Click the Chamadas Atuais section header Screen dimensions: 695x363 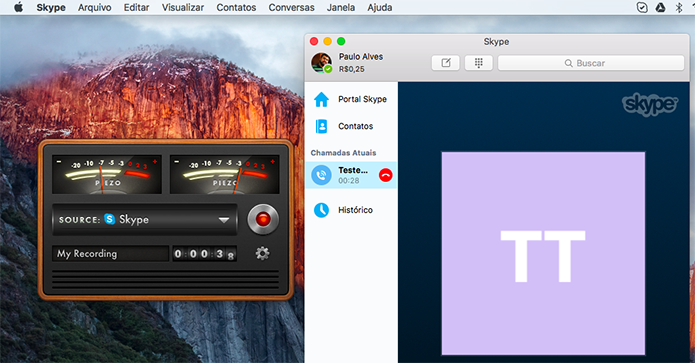(344, 153)
